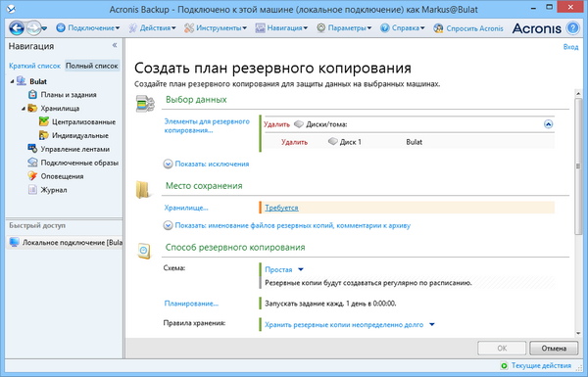The width and height of the screenshot is (588, 377).
Task: Open the Действия menu
Action: point(158,28)
